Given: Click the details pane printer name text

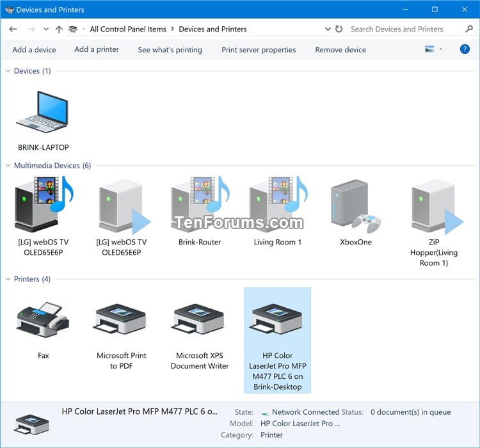Looking at the screenshot, I should coord(140,412).
